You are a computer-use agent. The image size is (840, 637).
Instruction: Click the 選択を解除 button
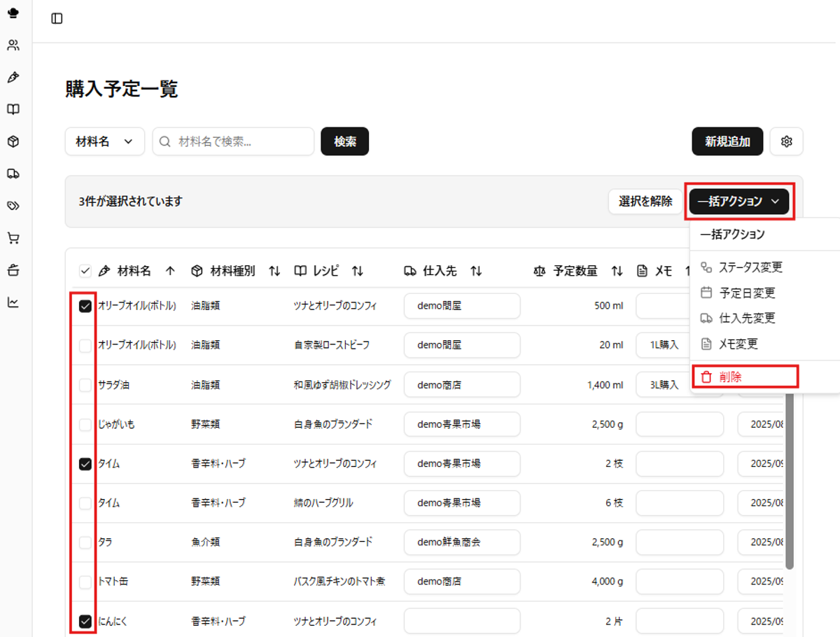click(645, 202)
